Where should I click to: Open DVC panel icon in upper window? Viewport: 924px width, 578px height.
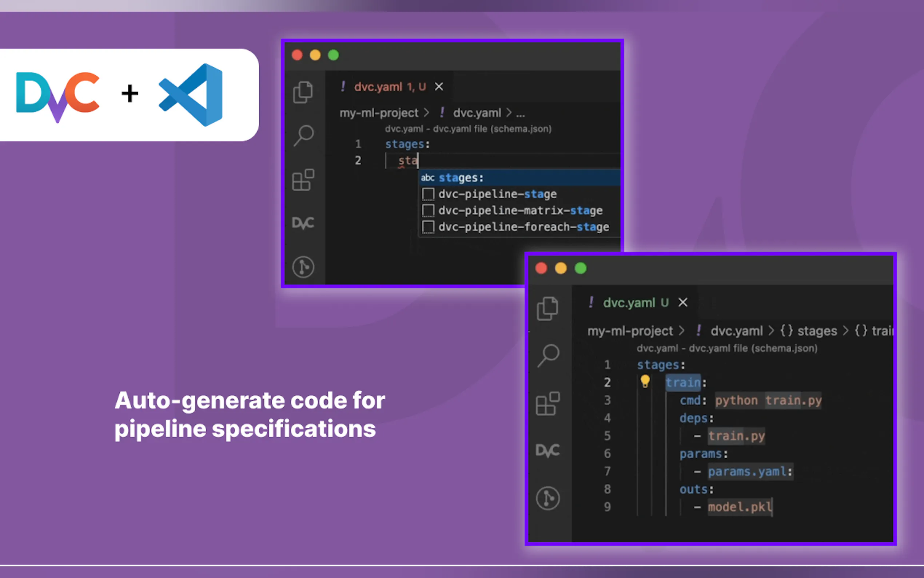pyautogui.click(x=303, y=223)
